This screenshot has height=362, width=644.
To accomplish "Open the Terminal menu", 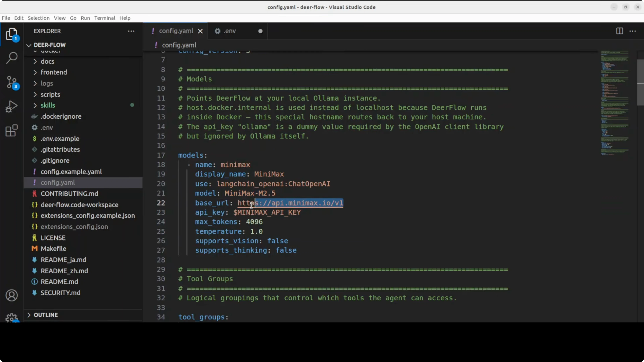I will tap(104, 18).
